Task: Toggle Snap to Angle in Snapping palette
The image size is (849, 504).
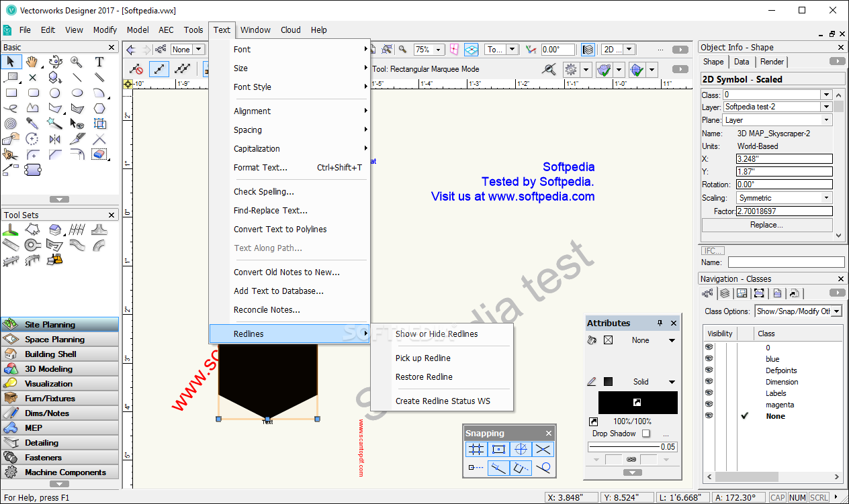Action: click(x=521, y=450)
